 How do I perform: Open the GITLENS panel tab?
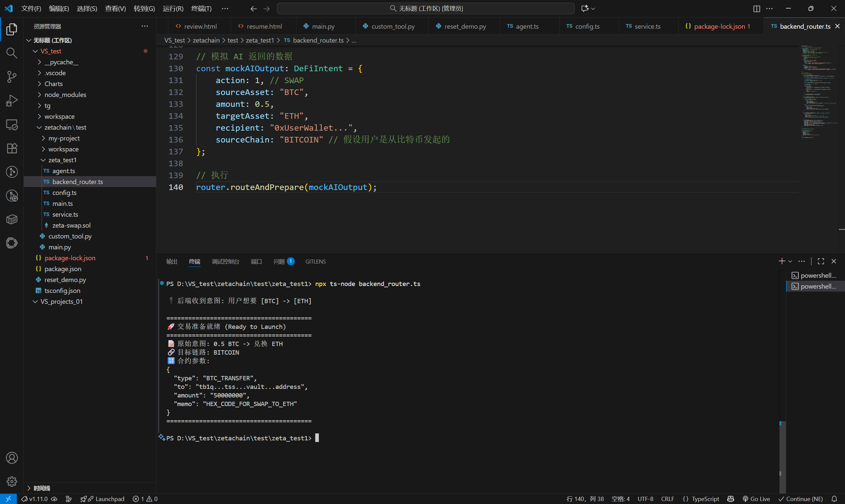[315, 262]
